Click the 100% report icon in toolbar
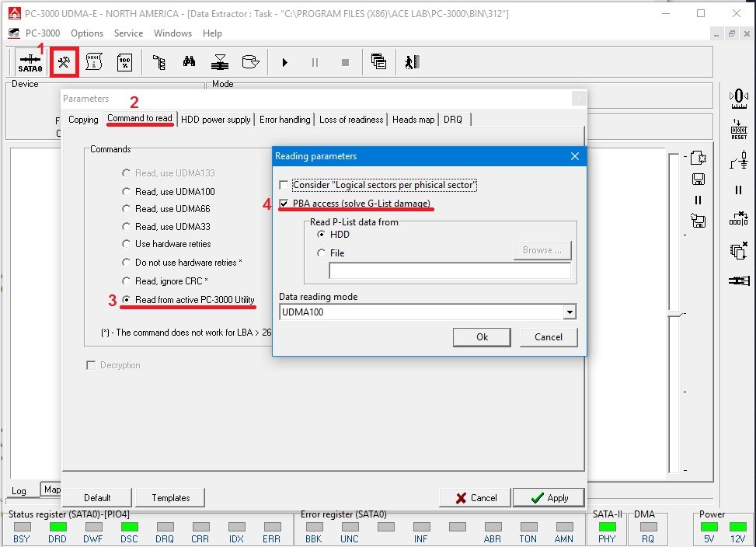Screen dimensions: 756x547 pos(124,62)
